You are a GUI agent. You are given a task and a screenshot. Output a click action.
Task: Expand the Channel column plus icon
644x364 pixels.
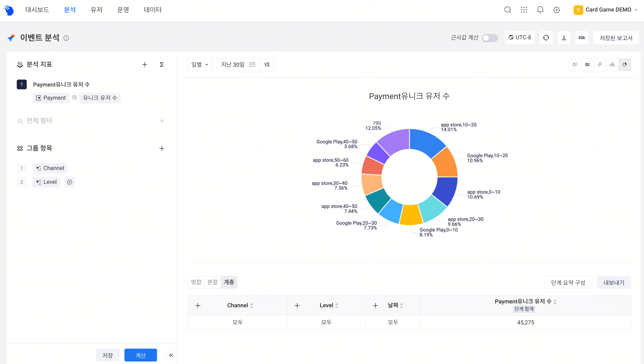point(198,305)
